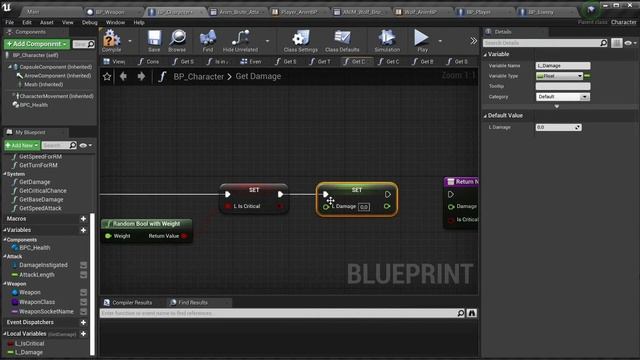Viewport: 640px width, 360px height.
Task: Open the Debug menu
Action: tap(89, 22)
